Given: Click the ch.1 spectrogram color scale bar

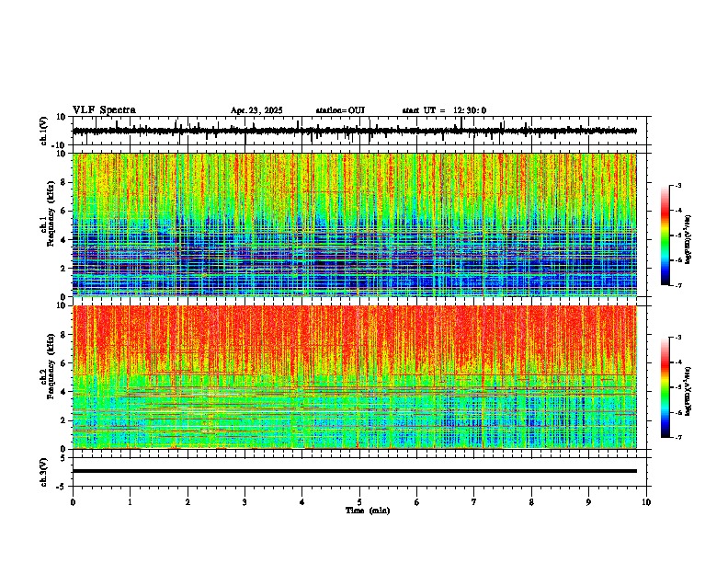Looking at the screenshot, I should tap(665, 236).
